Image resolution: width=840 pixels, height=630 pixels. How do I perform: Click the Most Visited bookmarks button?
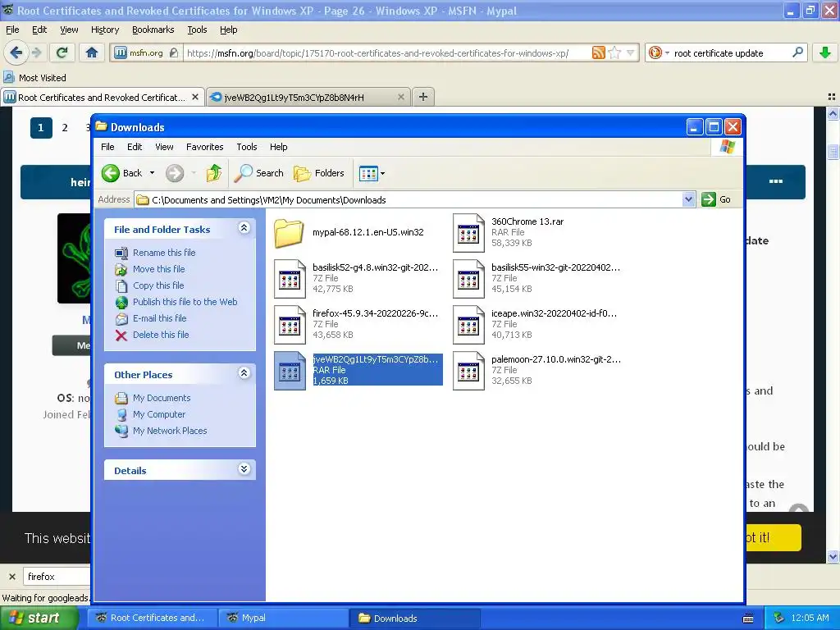click(x=35, y=78)
